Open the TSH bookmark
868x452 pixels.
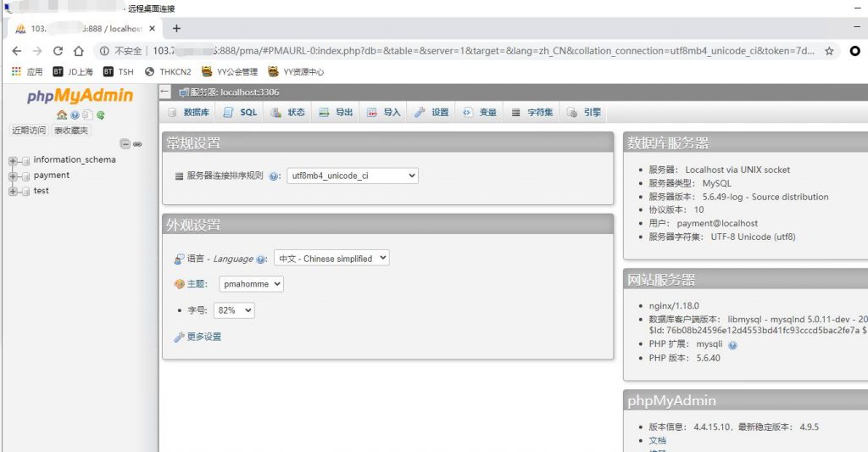tap(119, 71)
